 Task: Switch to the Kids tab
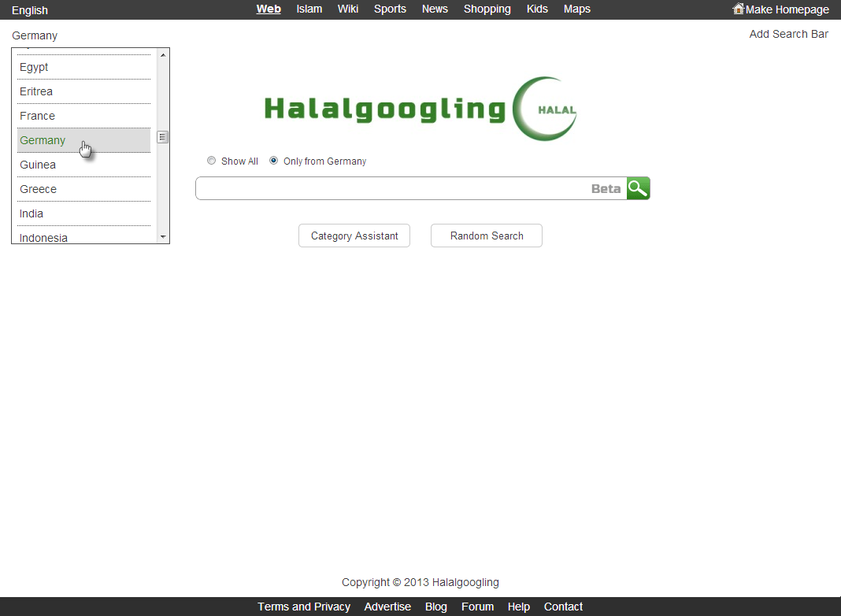pyautogui.click(x=537, y=9)
